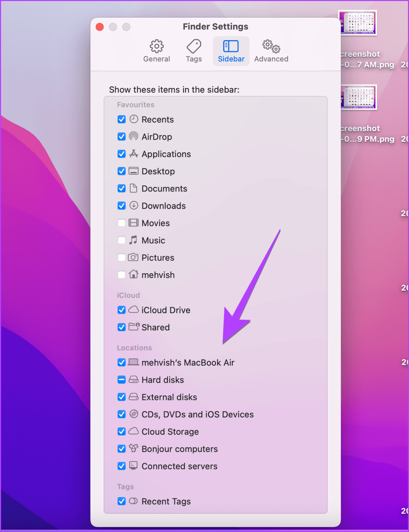
Task: Click the Applications icon in the list
Action: point(133,154)
